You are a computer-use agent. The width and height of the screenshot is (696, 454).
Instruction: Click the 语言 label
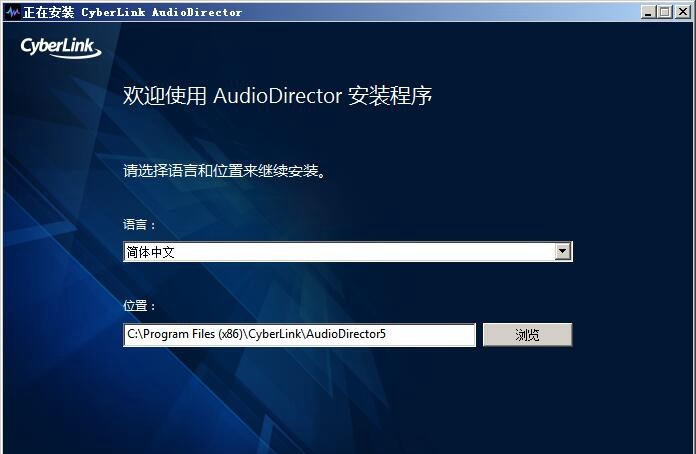coord(139,225)
